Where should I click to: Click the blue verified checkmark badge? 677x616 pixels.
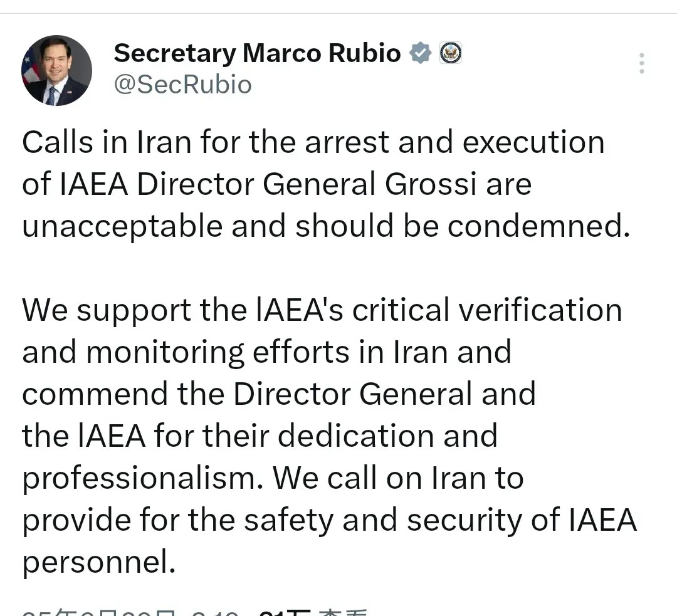tap(421, 53)
